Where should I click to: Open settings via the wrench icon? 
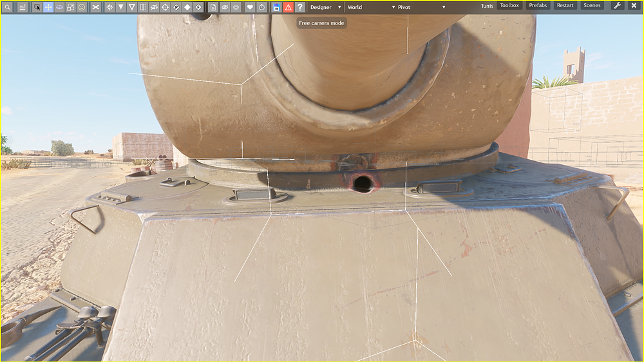click(618, 6)
